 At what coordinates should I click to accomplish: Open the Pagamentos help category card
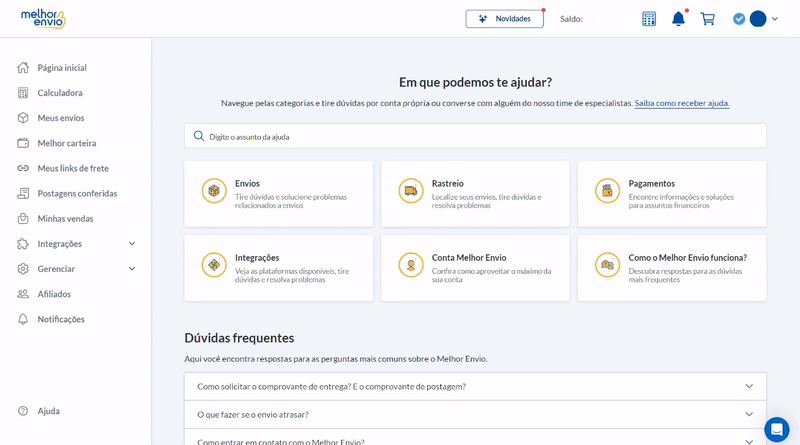[672, 194]
